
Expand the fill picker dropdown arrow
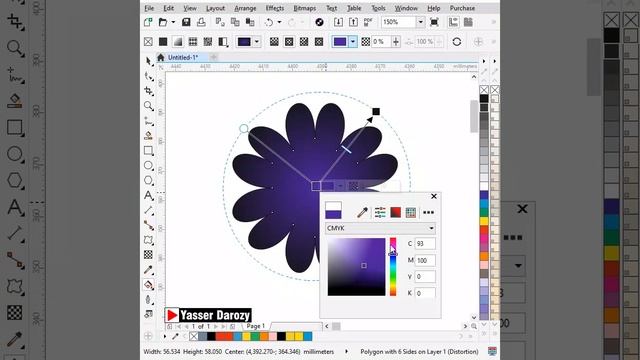point(257,42)
